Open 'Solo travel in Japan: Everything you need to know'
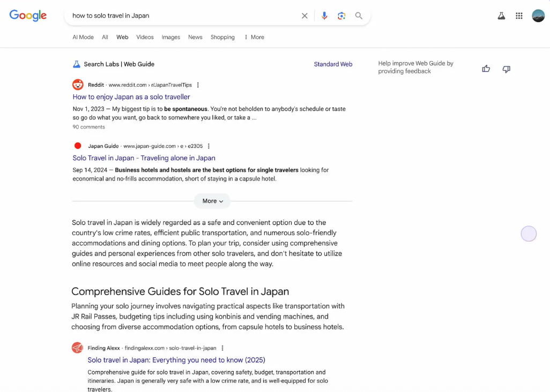 pos(176,360)
